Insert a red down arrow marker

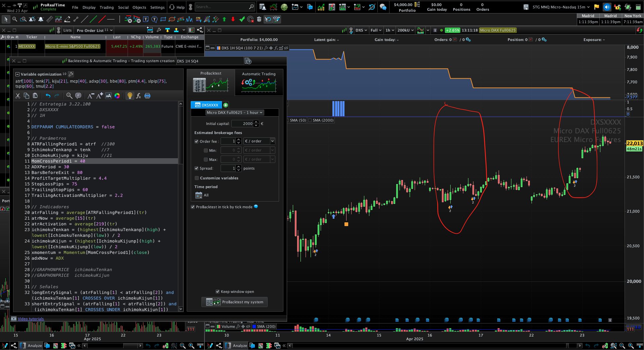tap(233, 19)
